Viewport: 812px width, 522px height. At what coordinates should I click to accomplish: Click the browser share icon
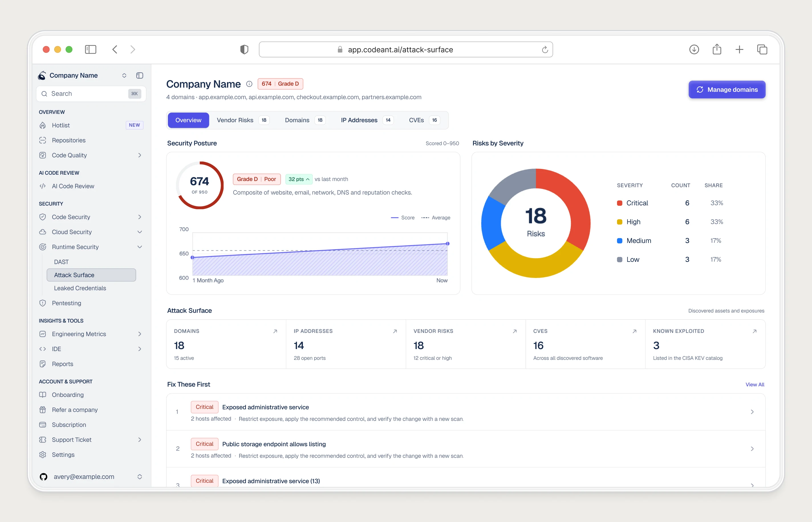coord(717,49)
